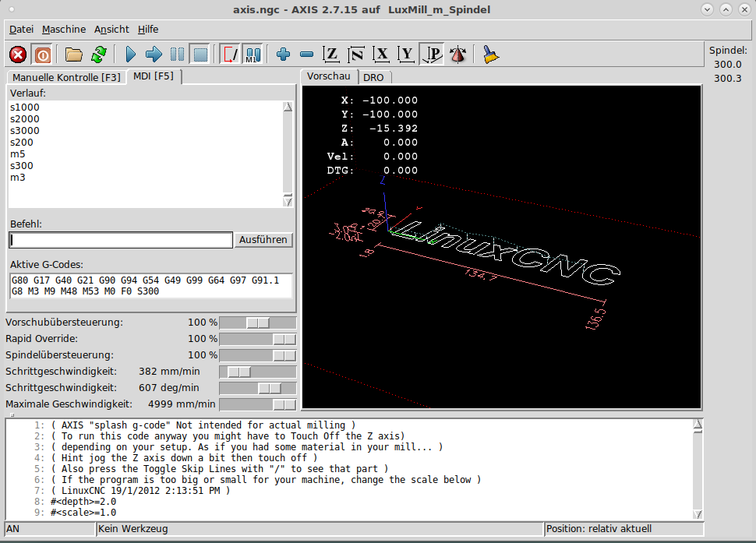The image size is (756, 543).
Task: Click the window menu dot in title bar
Action: pyautogui.click(x=12, y=9)
